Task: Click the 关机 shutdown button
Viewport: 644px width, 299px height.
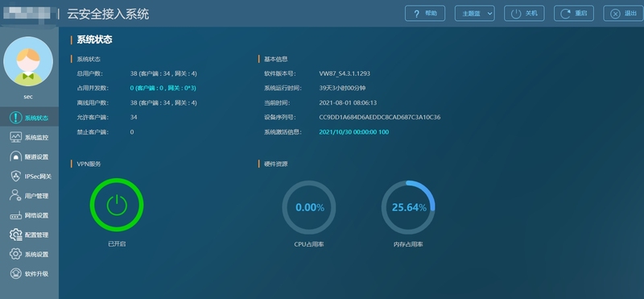Action: [x=524, y=14]
